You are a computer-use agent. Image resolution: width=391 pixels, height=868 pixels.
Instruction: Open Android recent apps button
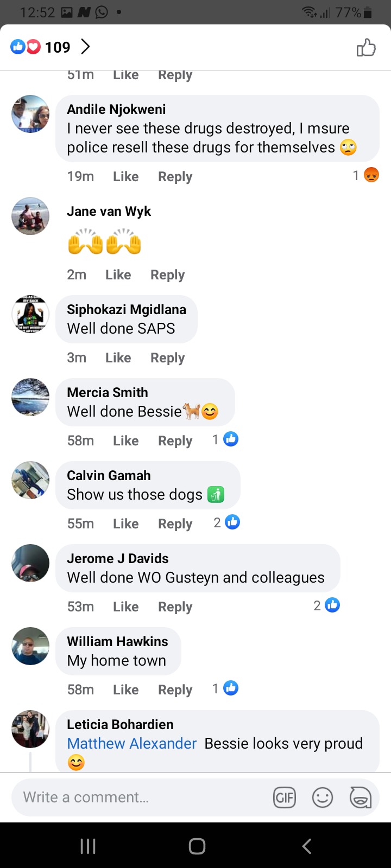click(88, 846)
